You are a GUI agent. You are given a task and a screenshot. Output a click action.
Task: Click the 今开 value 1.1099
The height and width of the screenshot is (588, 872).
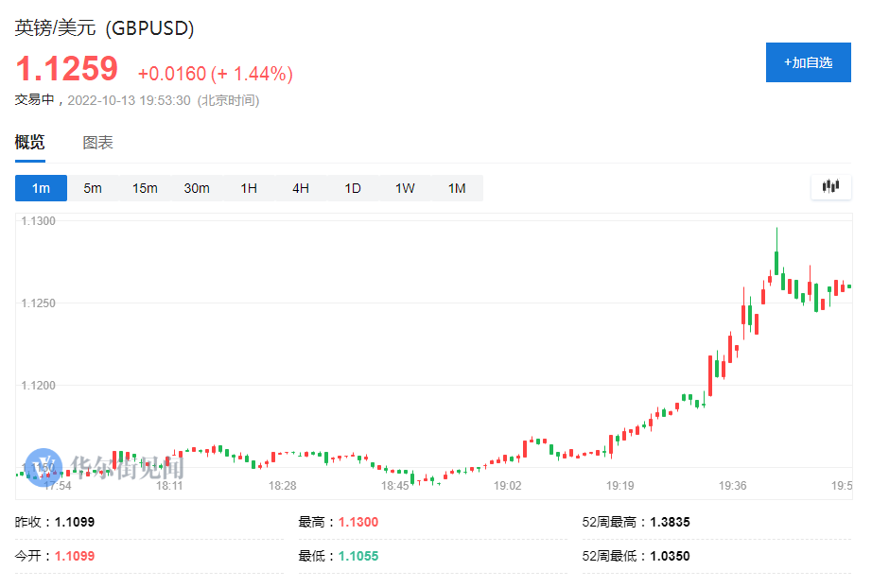pos(75,556)
